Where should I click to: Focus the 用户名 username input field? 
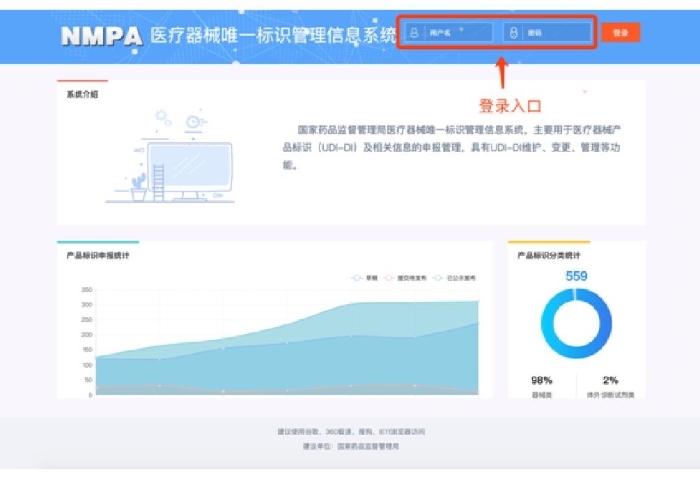(456, 33)
